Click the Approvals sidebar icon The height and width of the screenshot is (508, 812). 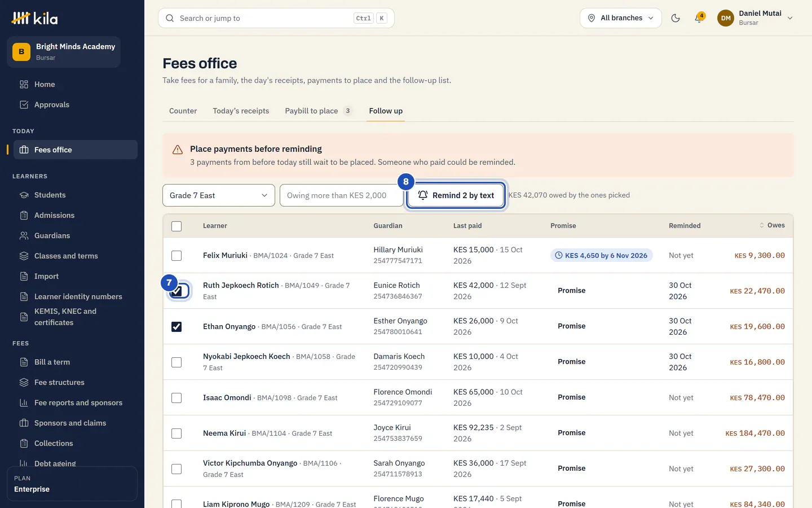24,104
